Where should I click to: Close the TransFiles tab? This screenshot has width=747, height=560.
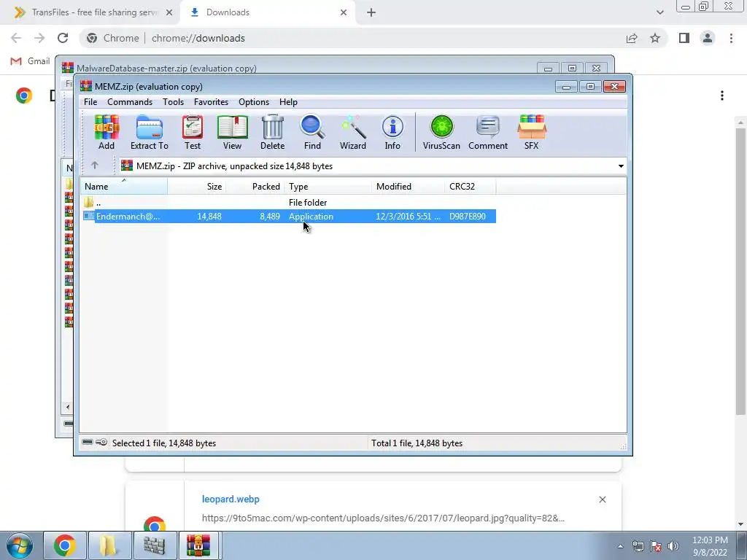click(x=169, y=12)
